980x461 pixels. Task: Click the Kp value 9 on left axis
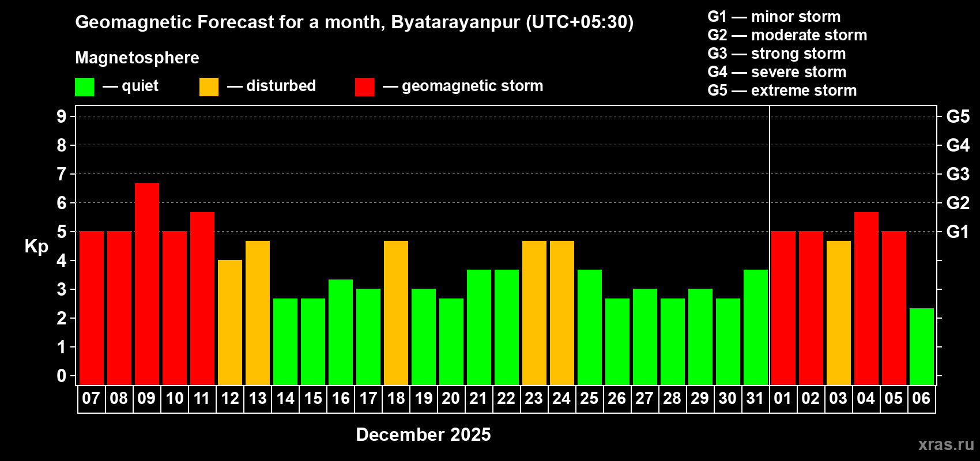tap(62, 116)
